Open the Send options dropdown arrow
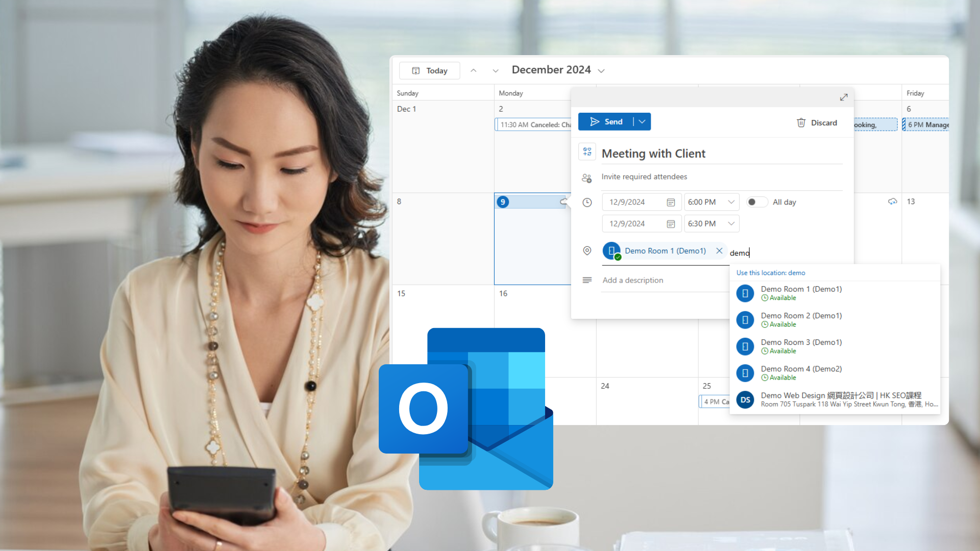 pyautogui.click(x=642, y=121)
